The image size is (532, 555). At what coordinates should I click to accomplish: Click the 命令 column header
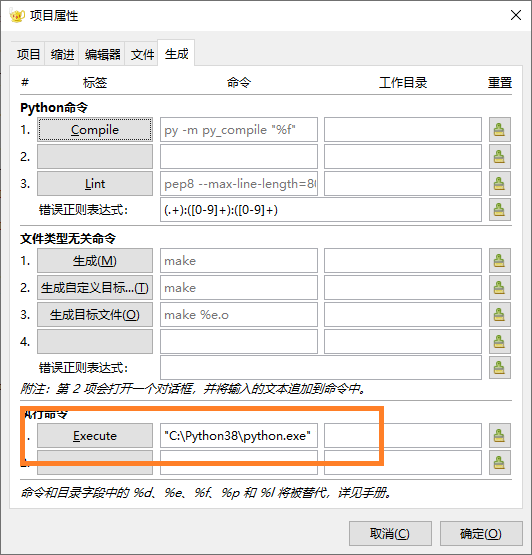tap(239, 82)
